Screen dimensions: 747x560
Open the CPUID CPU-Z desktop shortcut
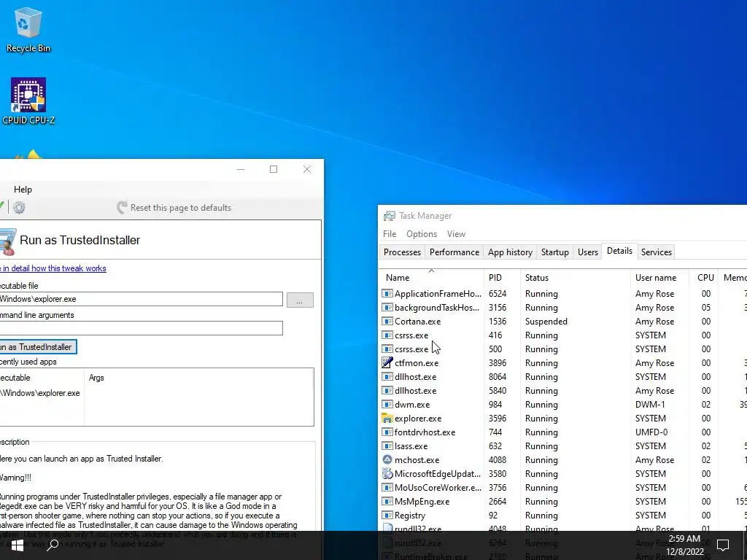28,101
